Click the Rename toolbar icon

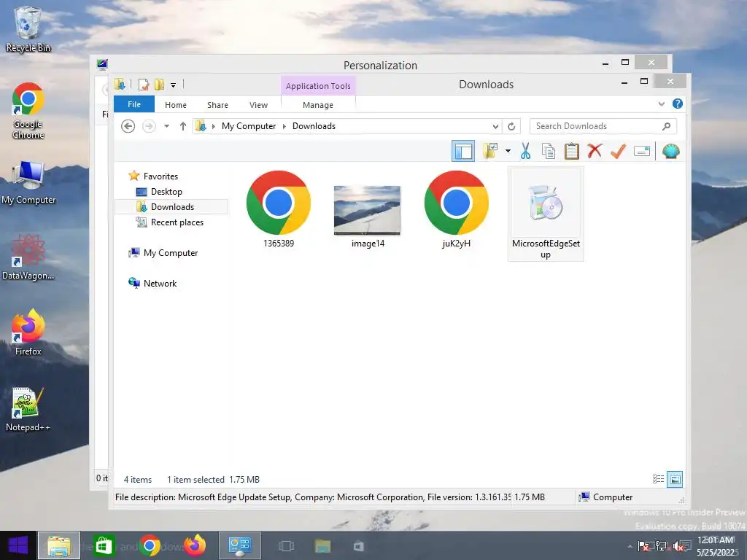642,152
